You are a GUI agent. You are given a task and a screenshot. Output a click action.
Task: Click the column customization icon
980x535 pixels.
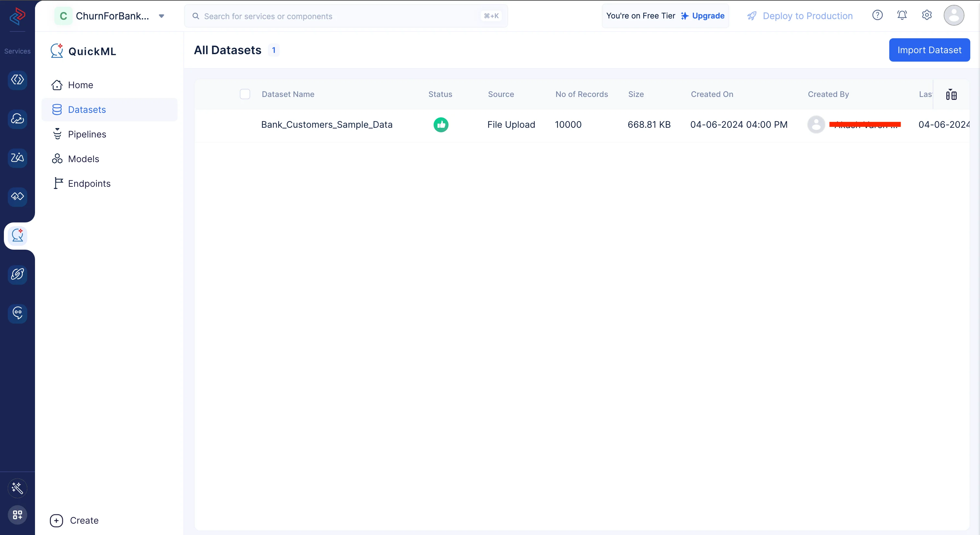point(951,94)
